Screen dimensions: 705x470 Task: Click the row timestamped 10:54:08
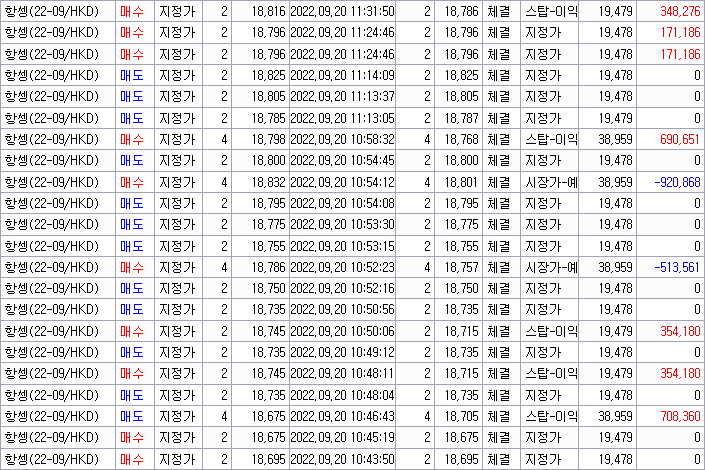pos(342,203)
